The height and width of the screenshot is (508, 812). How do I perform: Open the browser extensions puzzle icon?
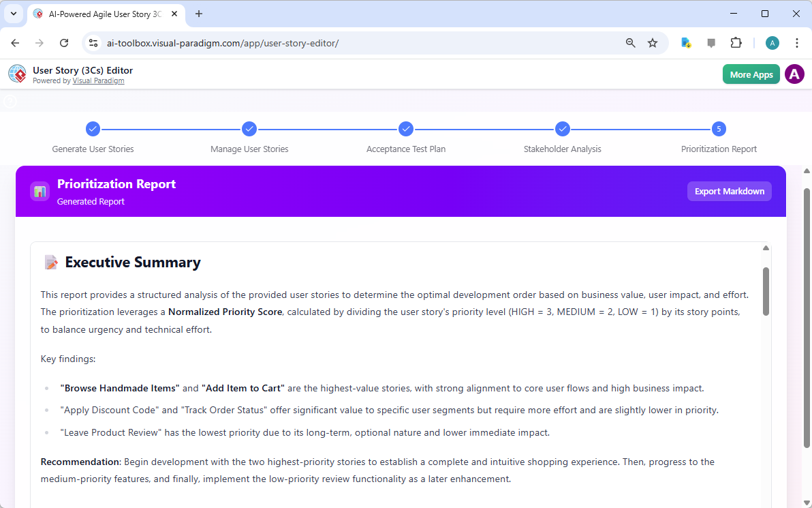pyautogui.click(x=736, y=42)
